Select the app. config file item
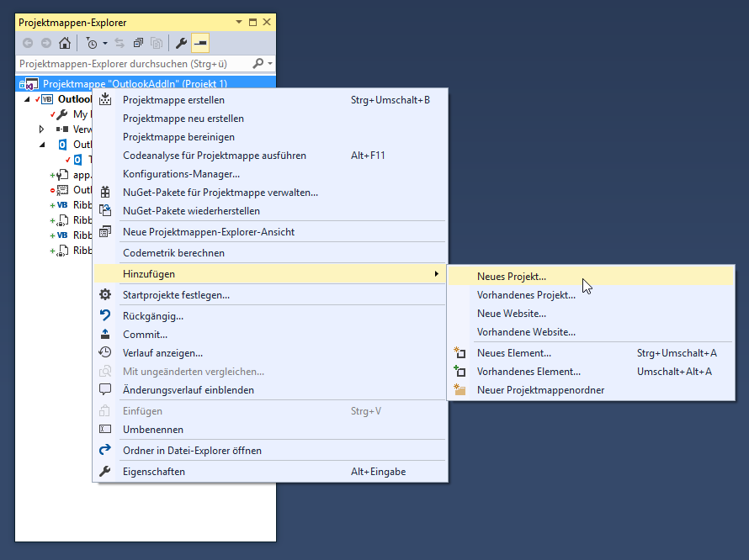Image resolution: width=749 pixels, height=560 pixels. pyautogui.click(x=72, y=175)
